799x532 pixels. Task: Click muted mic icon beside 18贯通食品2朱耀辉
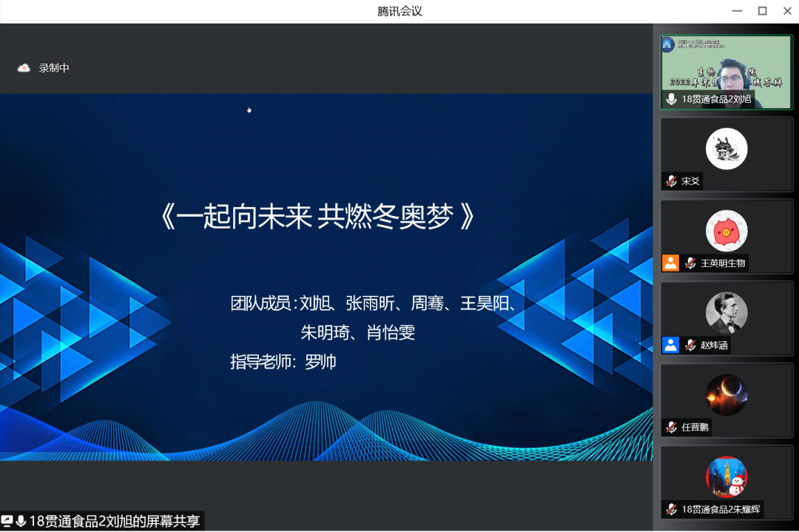(x=671, y=509)
